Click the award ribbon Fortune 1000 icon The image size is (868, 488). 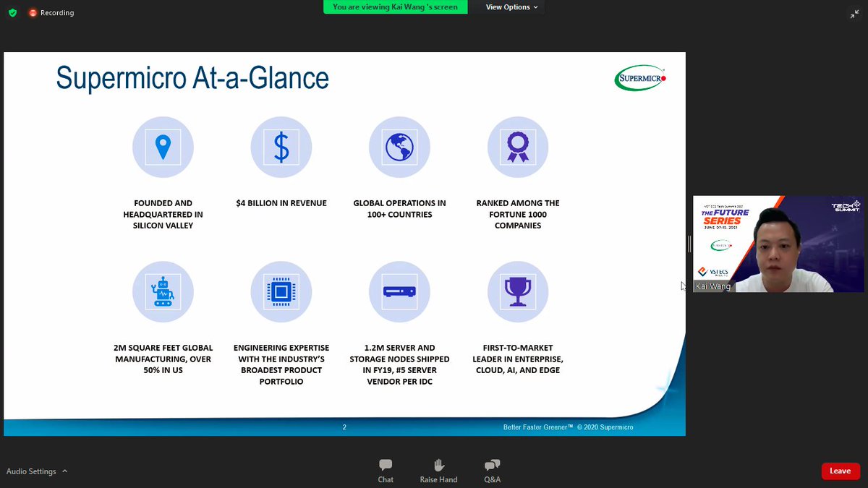pyautogui.click(x=518, y=147)
